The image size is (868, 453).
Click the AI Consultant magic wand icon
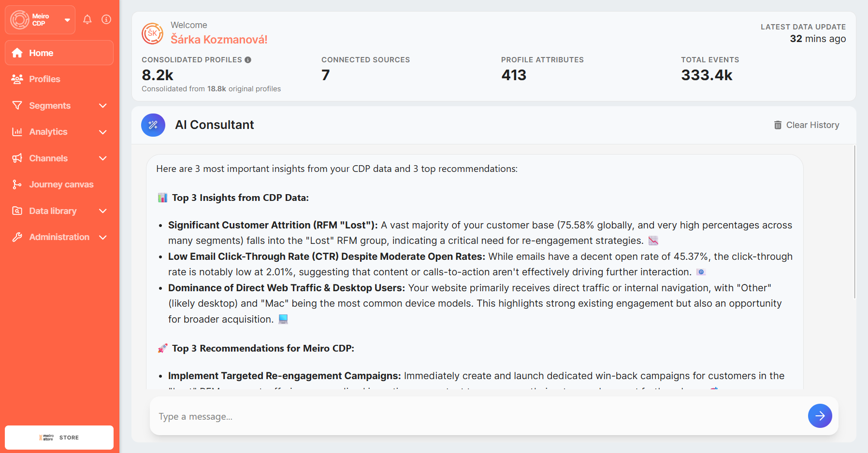coord(153,125)
